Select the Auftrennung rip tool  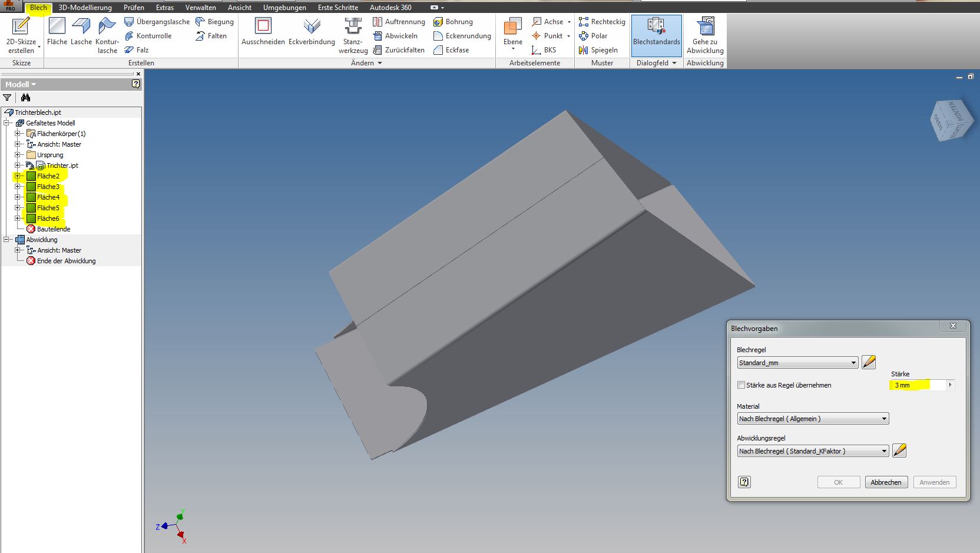point(399,22)
